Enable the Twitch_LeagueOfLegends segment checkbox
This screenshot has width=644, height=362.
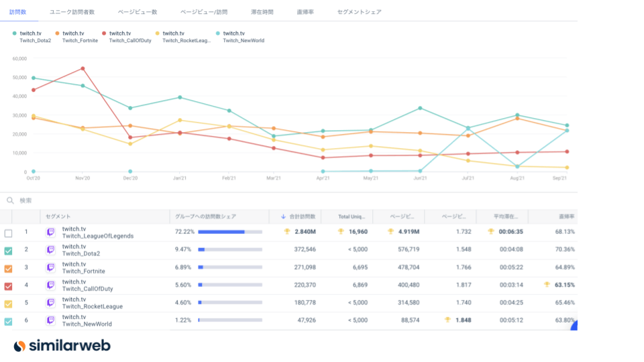click(x=8, y=233)
